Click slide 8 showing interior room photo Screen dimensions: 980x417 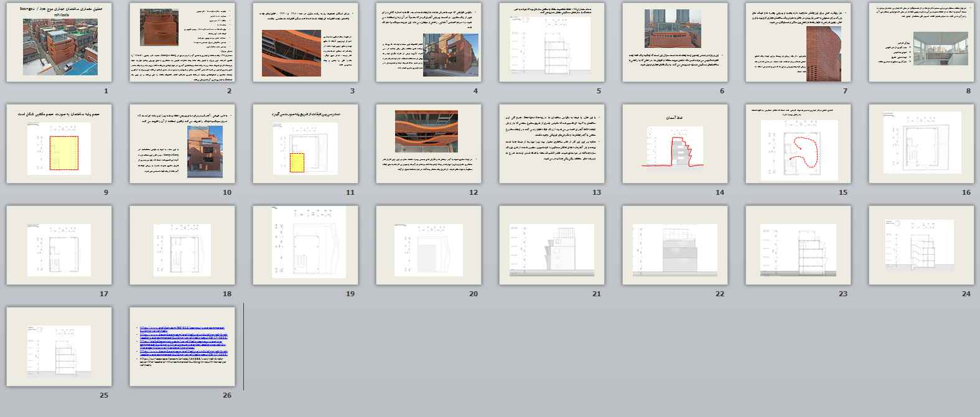(922, 42)
